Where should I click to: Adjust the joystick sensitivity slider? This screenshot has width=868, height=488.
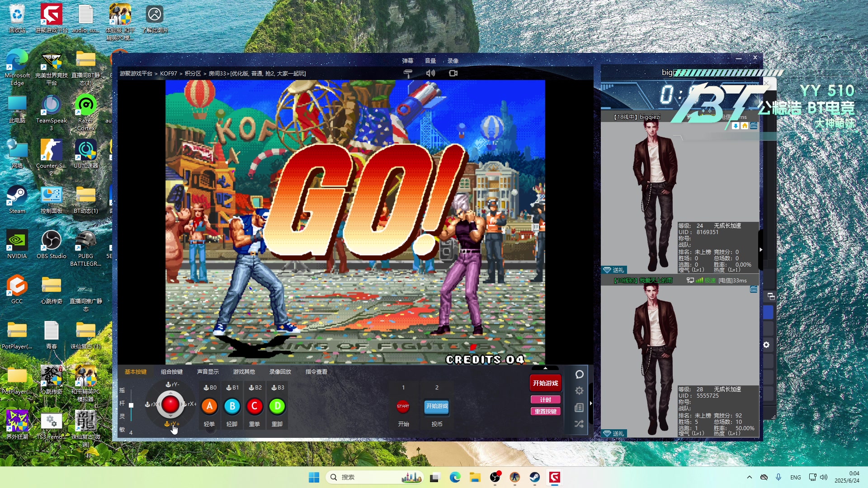click(x=131, y=405)
